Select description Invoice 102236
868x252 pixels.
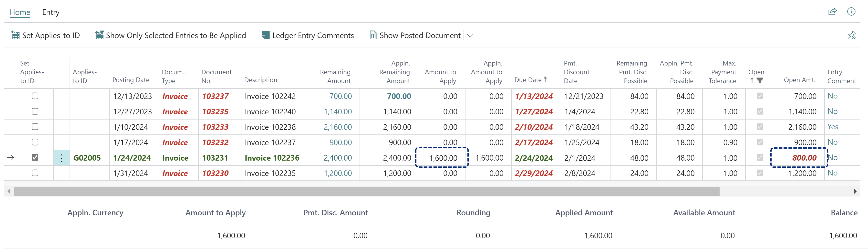click(x=272, y=158)
